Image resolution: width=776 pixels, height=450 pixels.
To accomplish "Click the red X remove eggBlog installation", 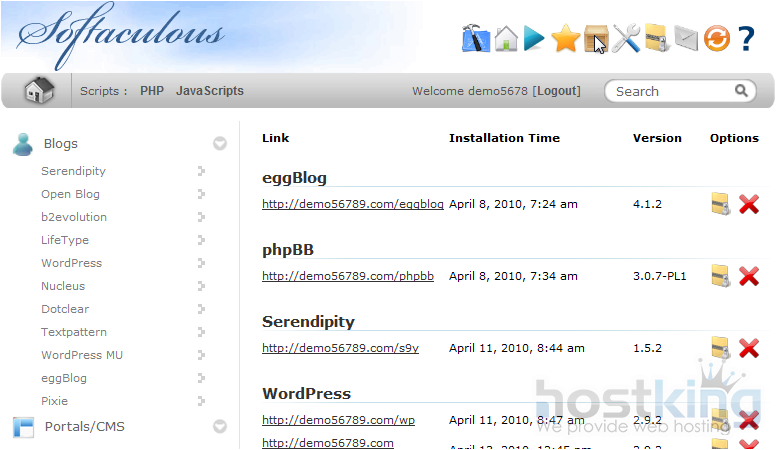I will tap(748, 204).
